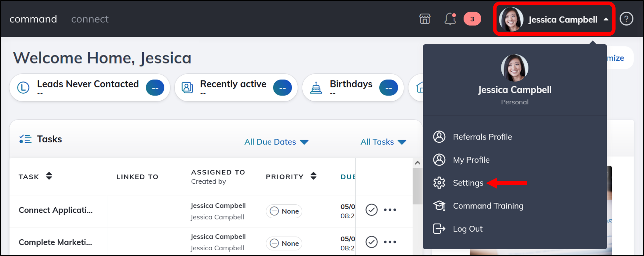Screen dimensions: 644x256
Task: Click the help question mark icon
Action: click(627, 19)
